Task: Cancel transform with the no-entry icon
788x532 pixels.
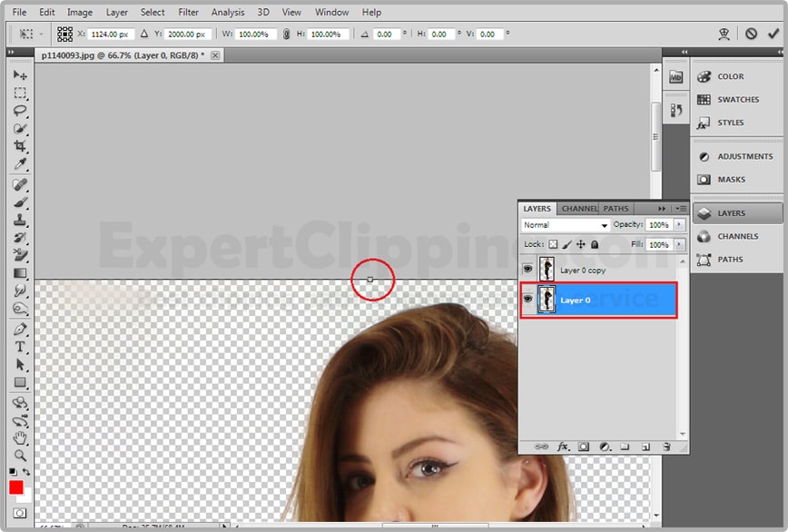Action: pyautogui.click(x=751, y=34)
